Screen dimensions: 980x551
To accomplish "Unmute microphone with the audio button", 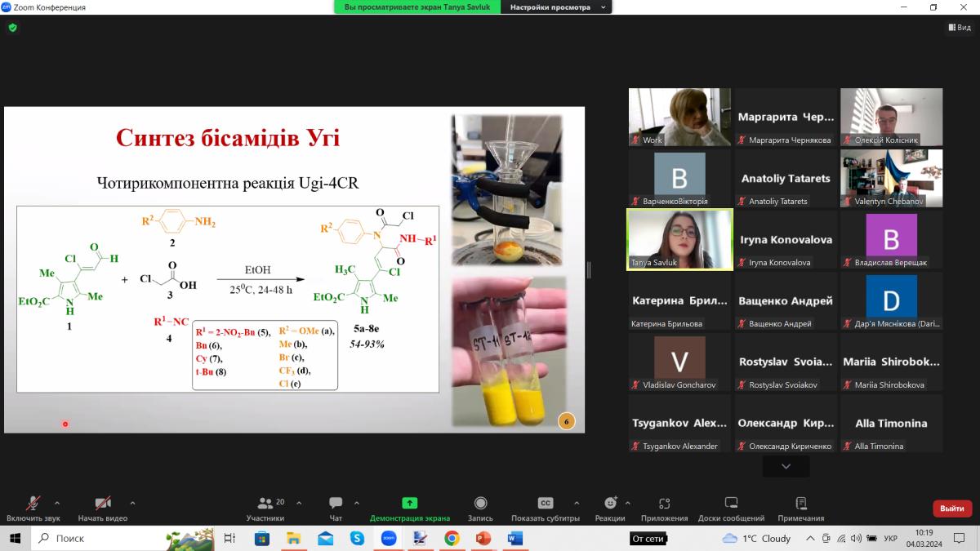I will [33, 504].
